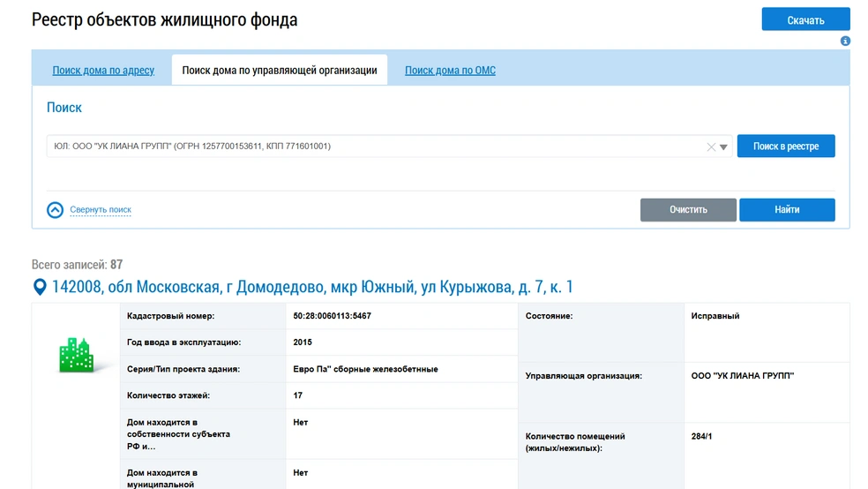Select the Управляющая организация label
This screenshot has height=489, width=868.
click(x=583, y=375)
